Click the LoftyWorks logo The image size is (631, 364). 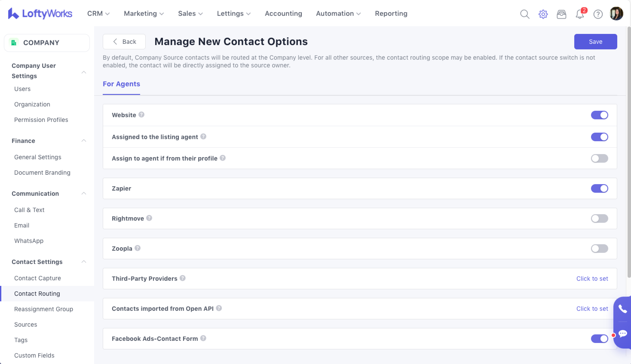point(40,14)
